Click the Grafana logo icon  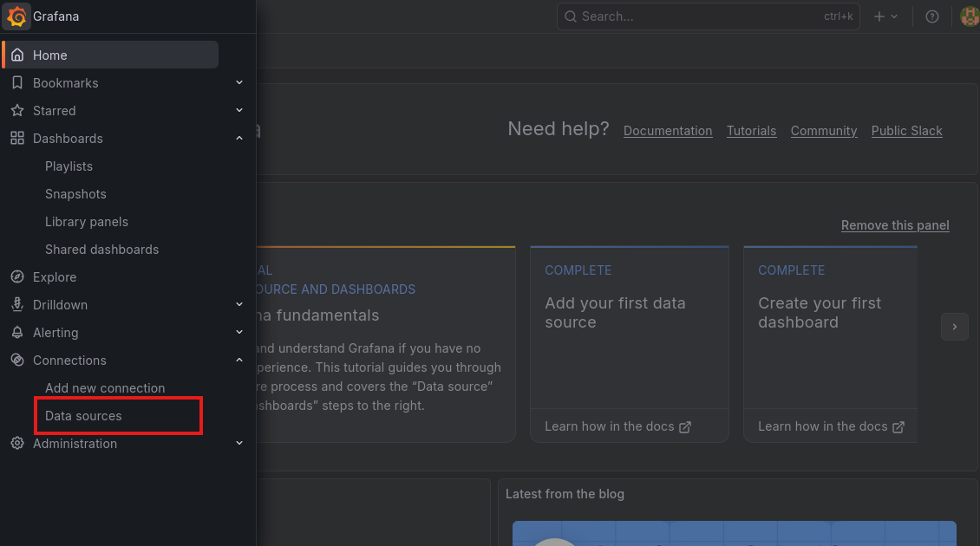(x=16, y=16)
